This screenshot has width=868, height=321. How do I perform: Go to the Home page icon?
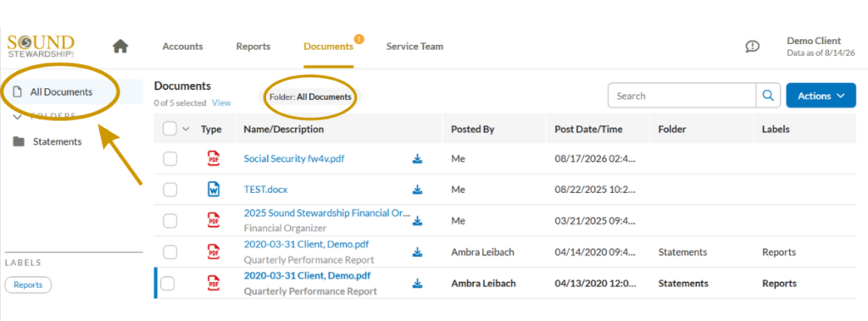click(x=120, y=47)
